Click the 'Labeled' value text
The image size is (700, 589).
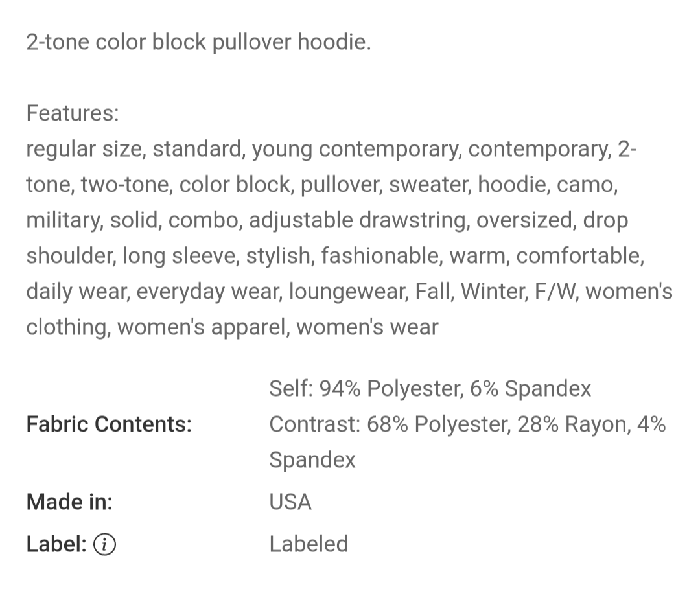309,544
